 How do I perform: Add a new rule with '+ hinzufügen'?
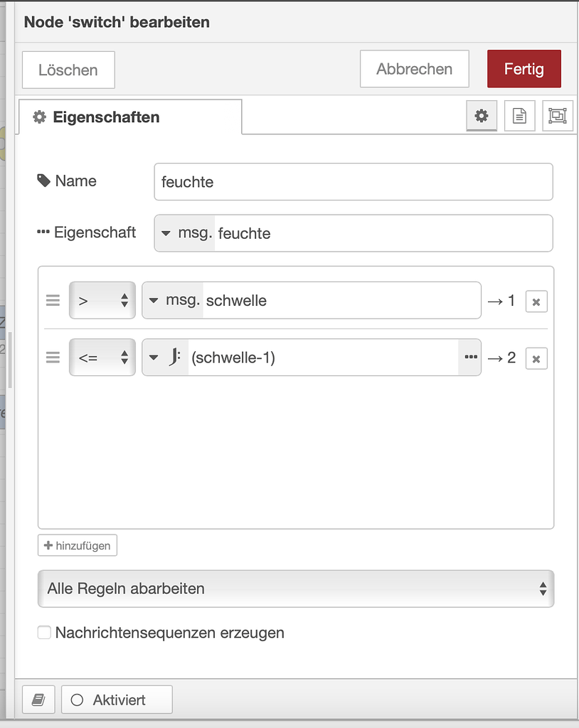click(x=77, y=545)
